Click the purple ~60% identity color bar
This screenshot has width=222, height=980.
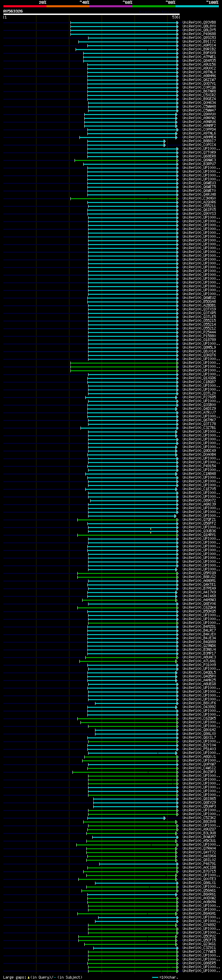(111, 6)
